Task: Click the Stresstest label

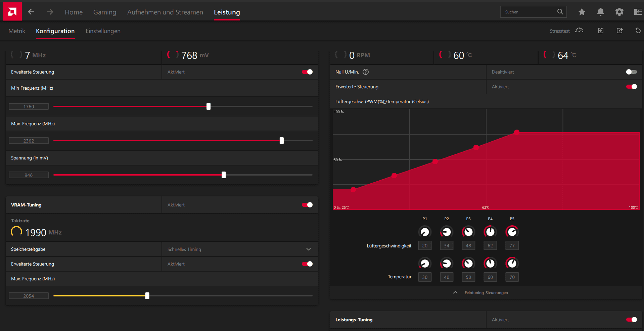Action: pos(560,31)
